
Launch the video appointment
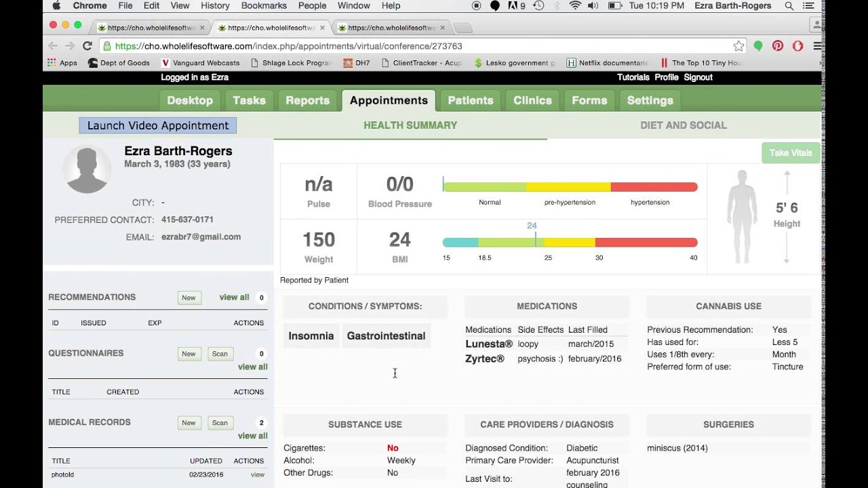(158, 125)
